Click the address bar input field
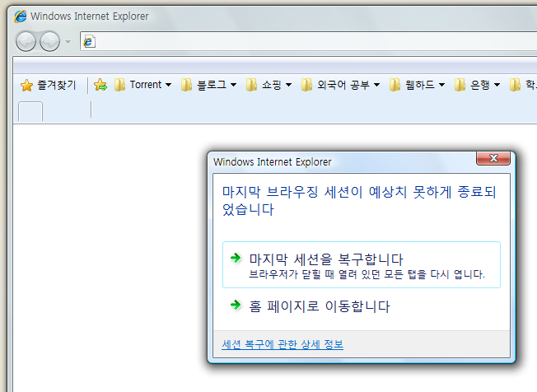537x392 pixels. point(308,41)
